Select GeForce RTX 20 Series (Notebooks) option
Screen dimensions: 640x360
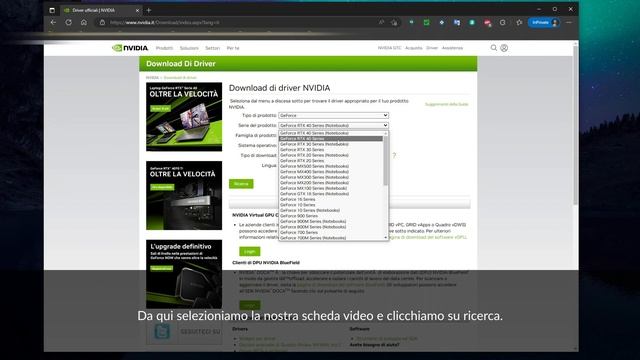[x=331, y=155]
